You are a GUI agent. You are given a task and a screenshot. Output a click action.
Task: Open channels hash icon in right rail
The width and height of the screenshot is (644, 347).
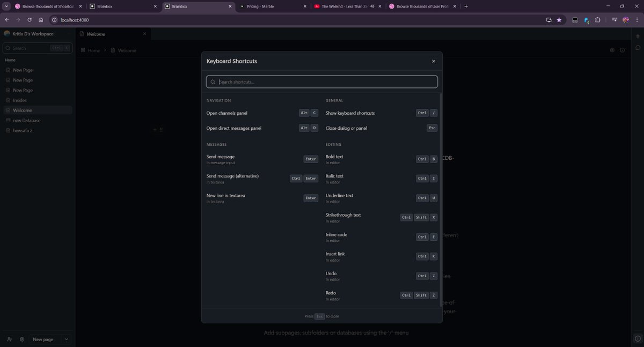point(638,36)
